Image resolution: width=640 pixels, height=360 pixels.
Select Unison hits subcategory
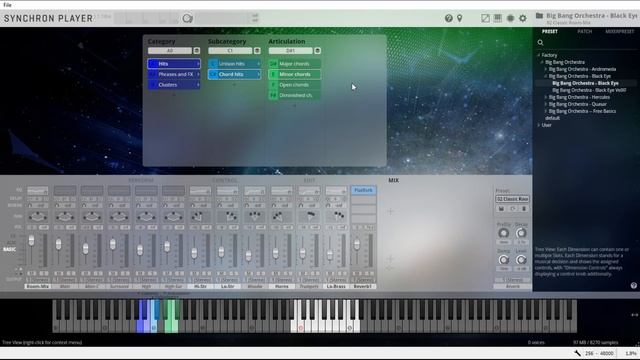[234, 64]
